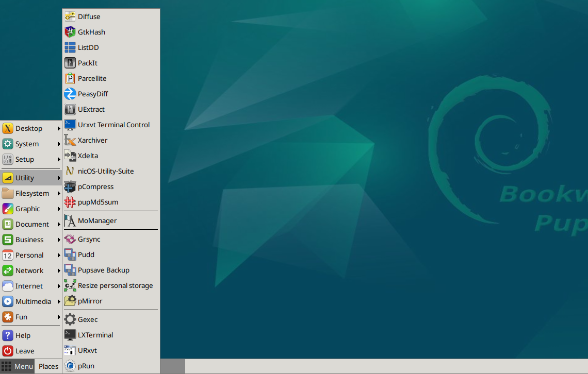
Task: Open the Fun menu category
Action: point(31,317)
